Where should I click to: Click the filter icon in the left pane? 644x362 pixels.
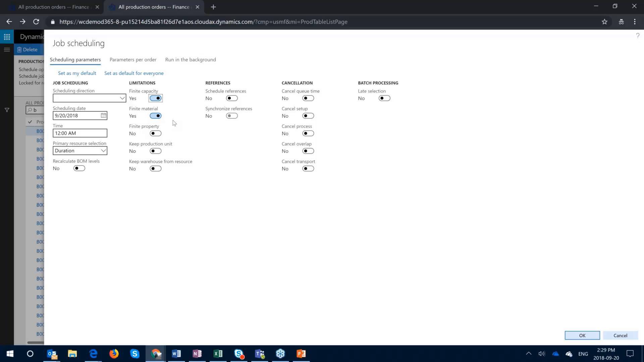click(x=7, y=110)
